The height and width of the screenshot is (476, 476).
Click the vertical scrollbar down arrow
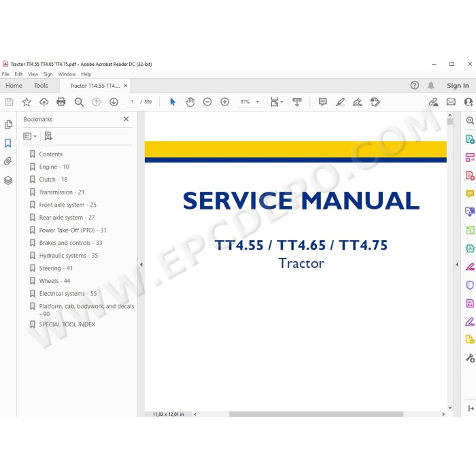coord(450,407)
